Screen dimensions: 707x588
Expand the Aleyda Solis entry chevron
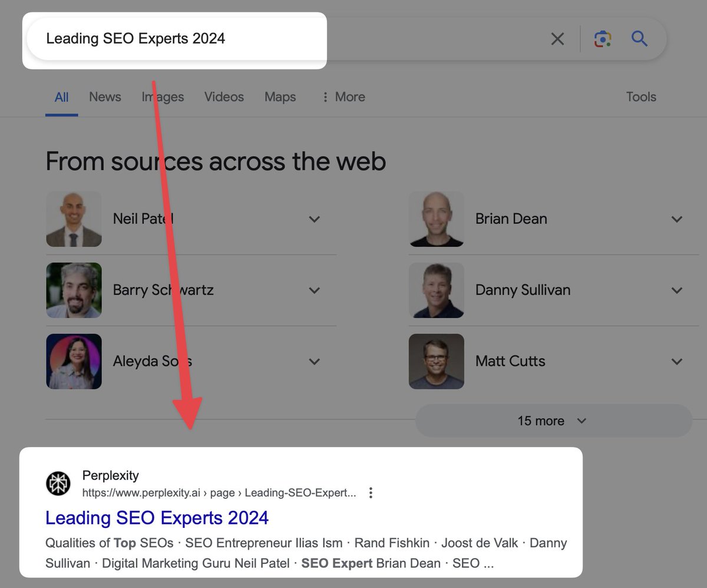click(x=315, y=362)
